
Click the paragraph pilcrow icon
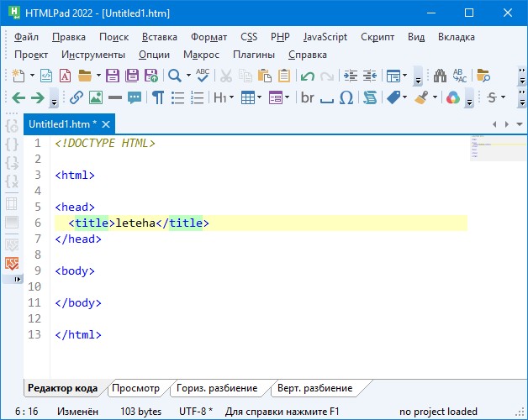[x=157, y=97]
